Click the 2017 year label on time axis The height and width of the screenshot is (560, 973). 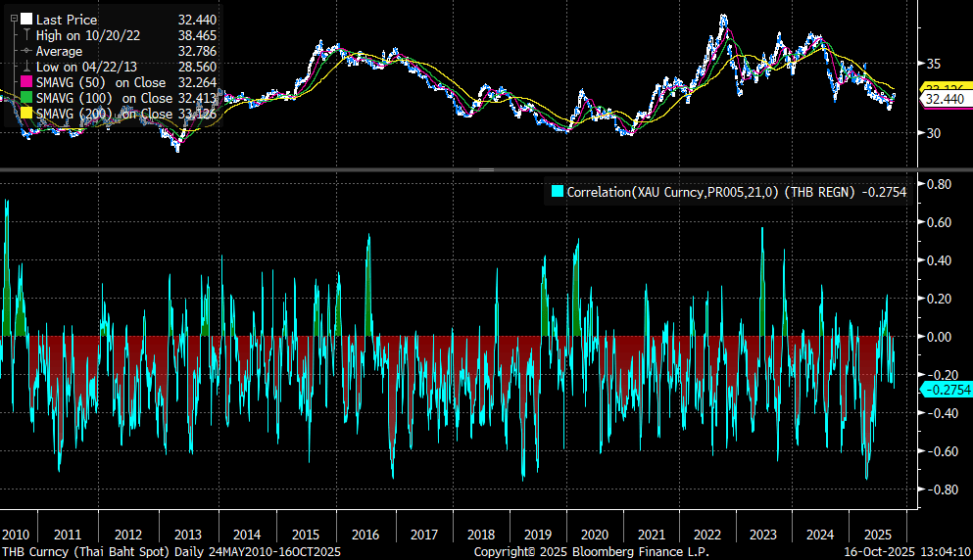coord(424,535)
